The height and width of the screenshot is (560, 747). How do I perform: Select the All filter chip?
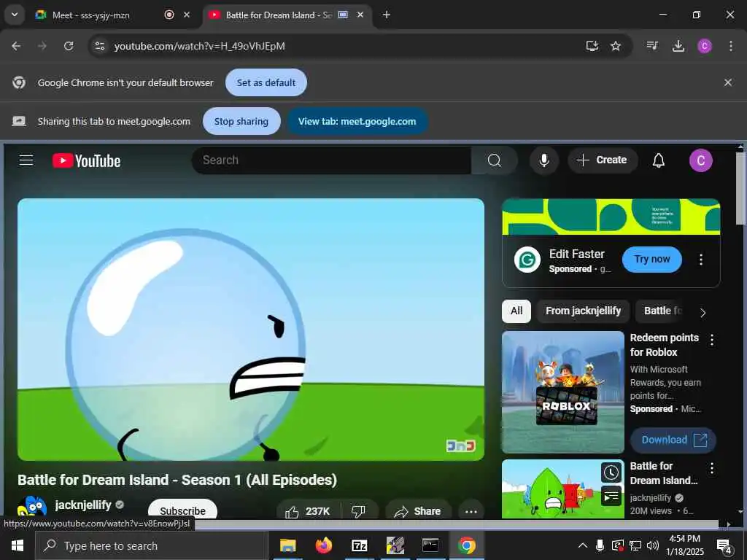pyautogui.click(x=516, y=311)
